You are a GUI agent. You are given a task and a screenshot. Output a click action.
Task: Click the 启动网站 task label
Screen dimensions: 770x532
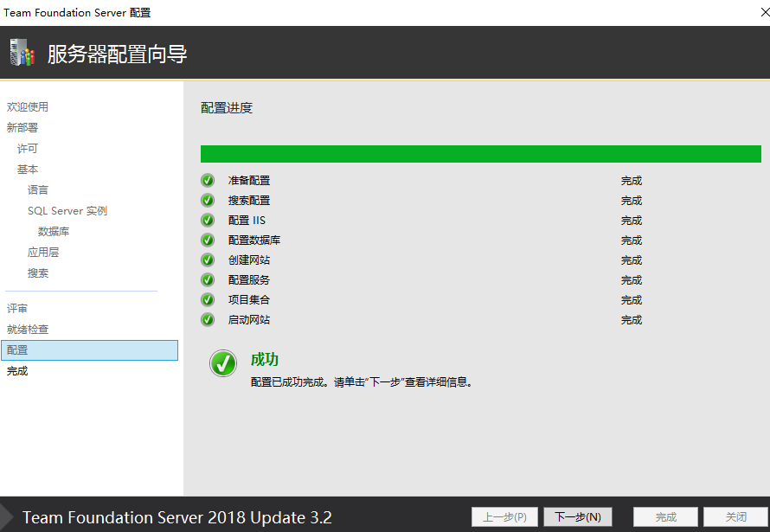click(249, 319)
